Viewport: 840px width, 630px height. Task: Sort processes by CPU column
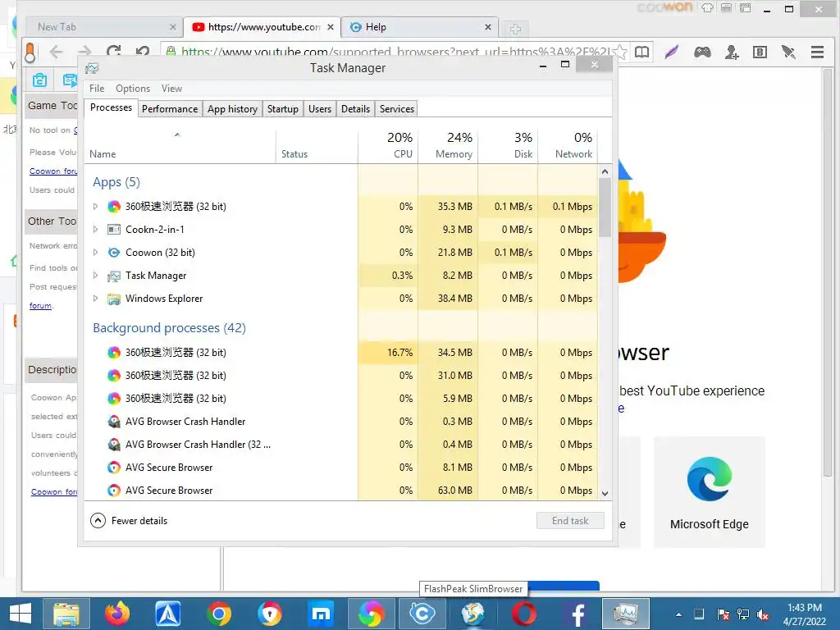[388, 146]
